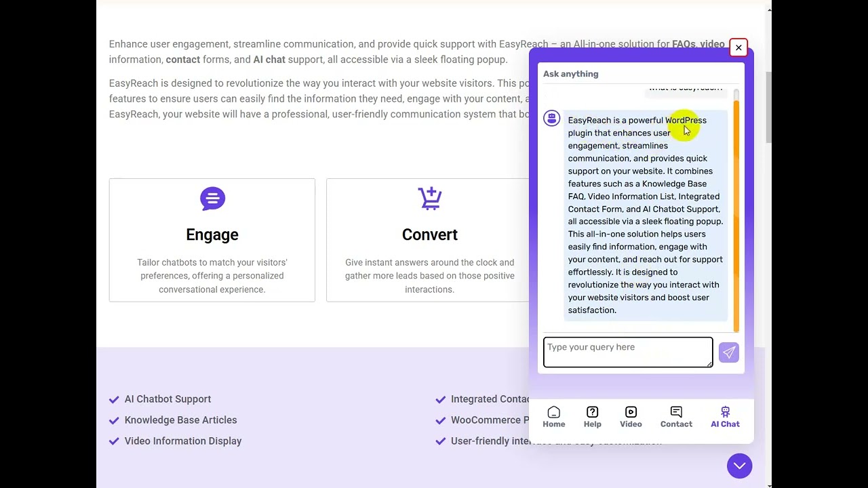Click the 'Ask anything' chat header
Screen dimensions: 868x488
[571, 74]
